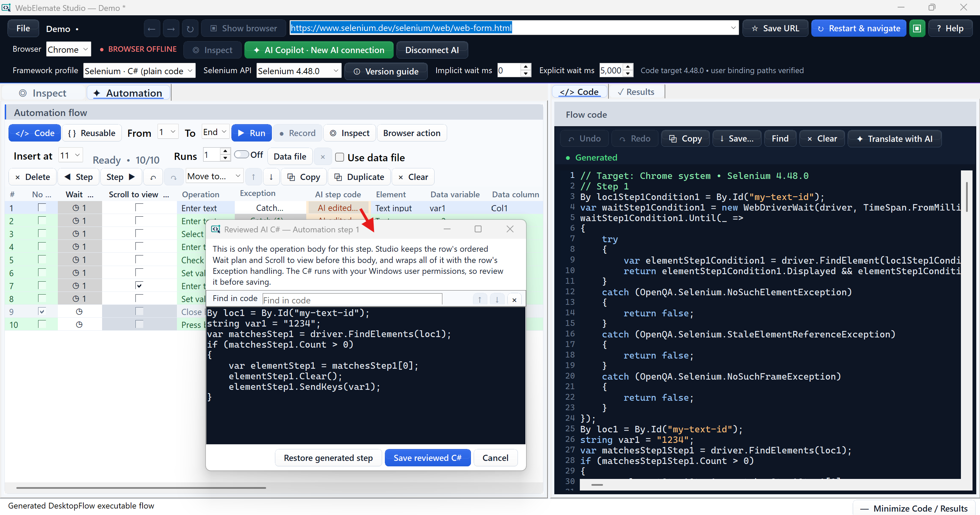Check the No checkbox in row 1
The height and width of the screenshot is (515, 980).
(42, 208)
